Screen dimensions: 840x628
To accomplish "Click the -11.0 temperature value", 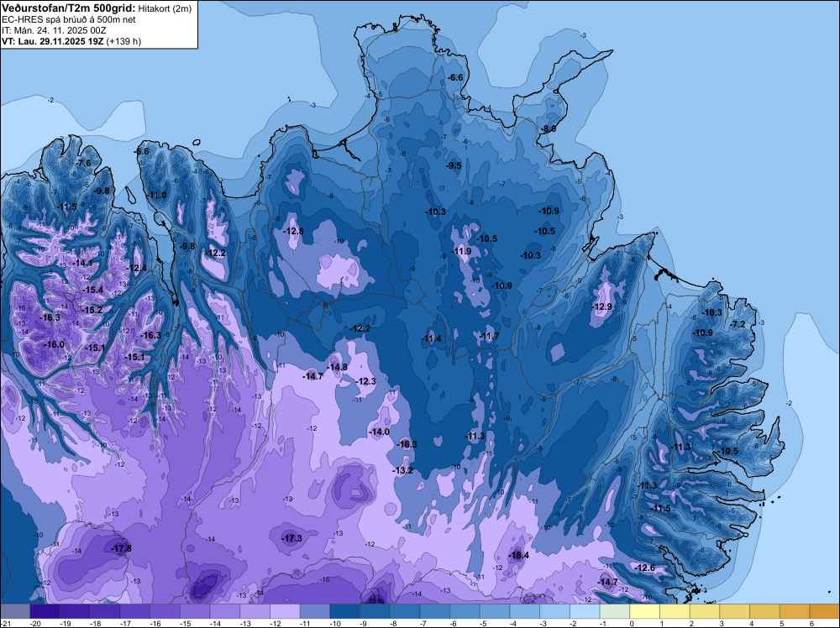I will (x=157, y=195).
